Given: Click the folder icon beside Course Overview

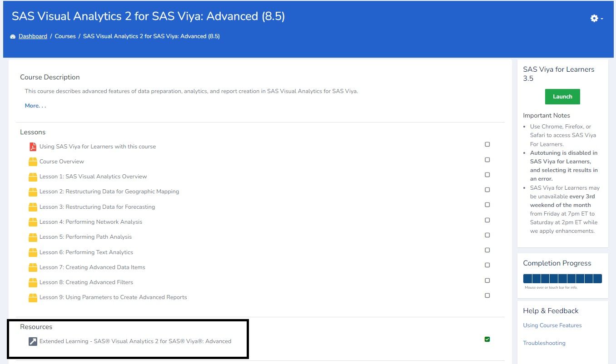Looking at the screenshot, I should pyautogui.click(x=33, y=161).
